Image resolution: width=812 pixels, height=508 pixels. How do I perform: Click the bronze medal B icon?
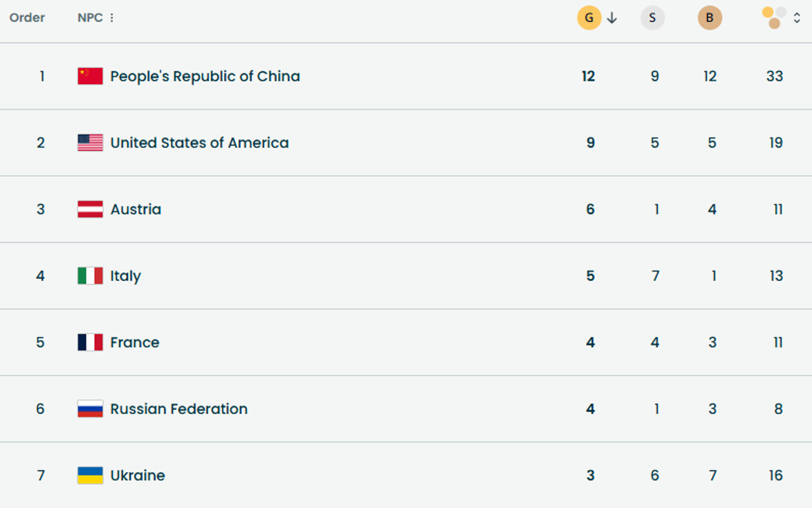pos(710,18)
